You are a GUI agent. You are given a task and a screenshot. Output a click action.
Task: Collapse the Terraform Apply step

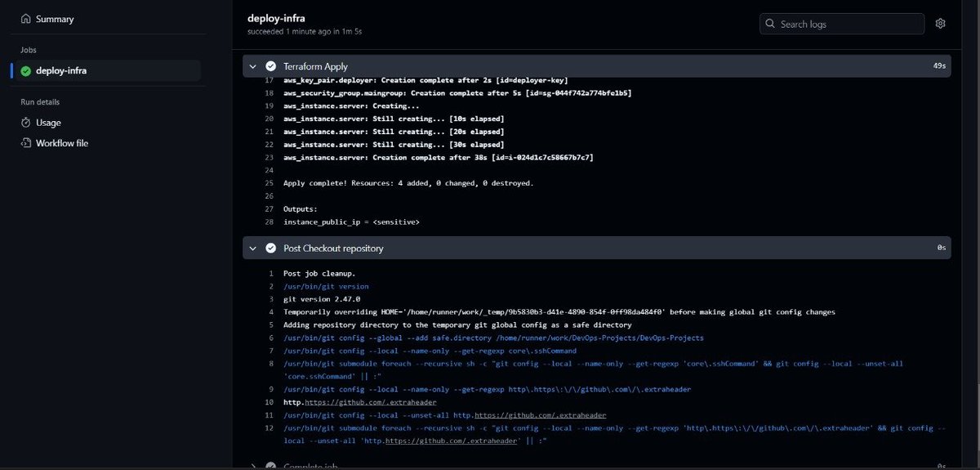tap(255, 66)
